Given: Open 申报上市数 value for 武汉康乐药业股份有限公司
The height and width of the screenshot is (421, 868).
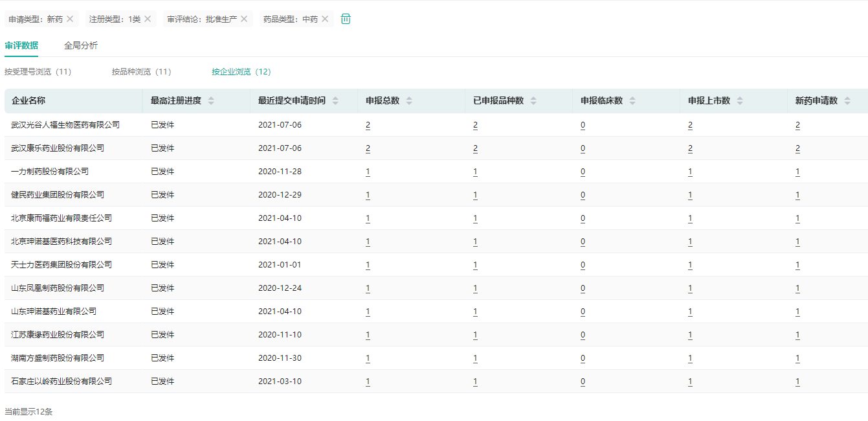Looking at the screenshot, I should coord(690,148).
